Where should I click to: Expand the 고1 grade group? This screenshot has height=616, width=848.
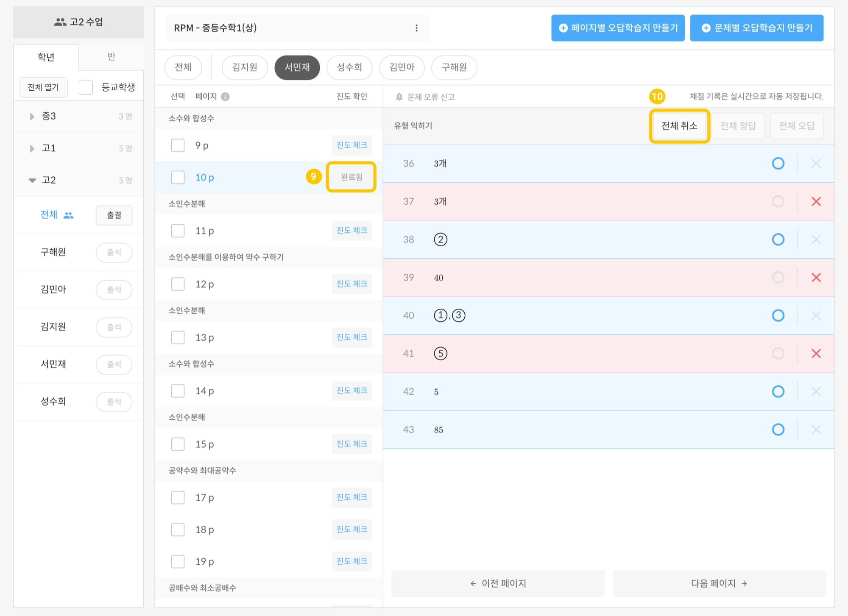(32, 148)
